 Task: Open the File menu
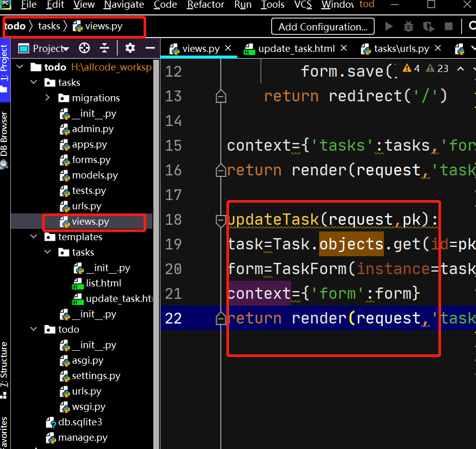28,5
